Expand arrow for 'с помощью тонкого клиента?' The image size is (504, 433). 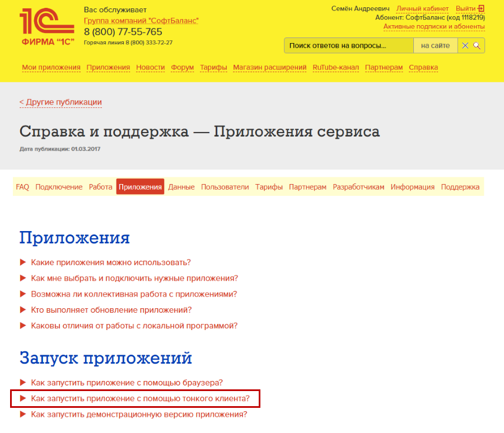click(23, 399)
